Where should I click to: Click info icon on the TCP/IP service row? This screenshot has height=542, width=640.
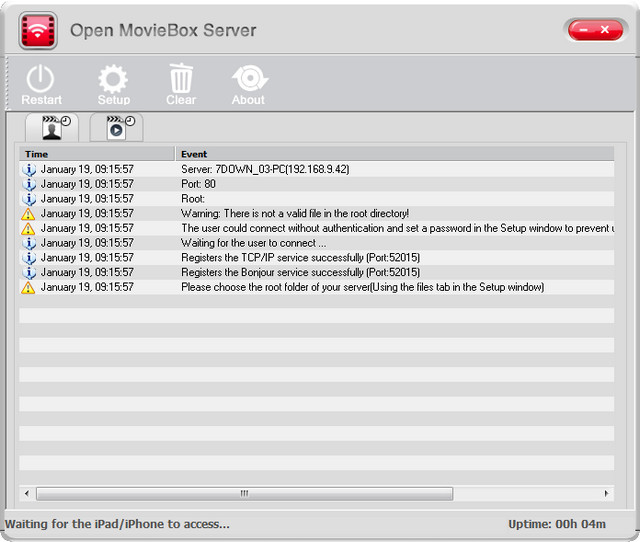click(x=29, y=258)
